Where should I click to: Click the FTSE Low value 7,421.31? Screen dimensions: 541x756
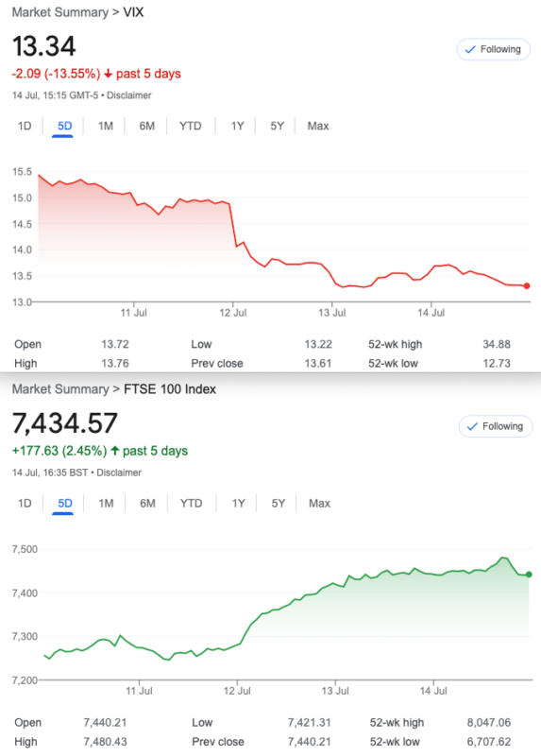[310, 723]
